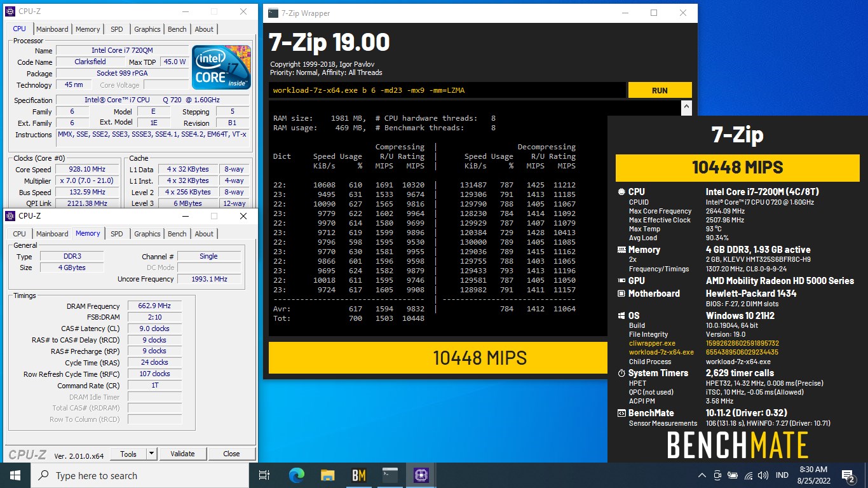
Task: Open About tab in CPU-Z memory timings window
Action: coord(204,234)
